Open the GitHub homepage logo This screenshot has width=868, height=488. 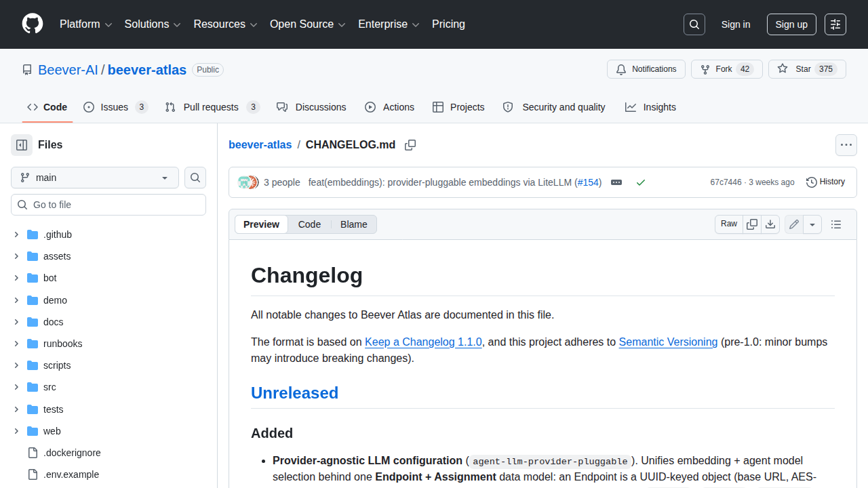[x=33, y=24]
